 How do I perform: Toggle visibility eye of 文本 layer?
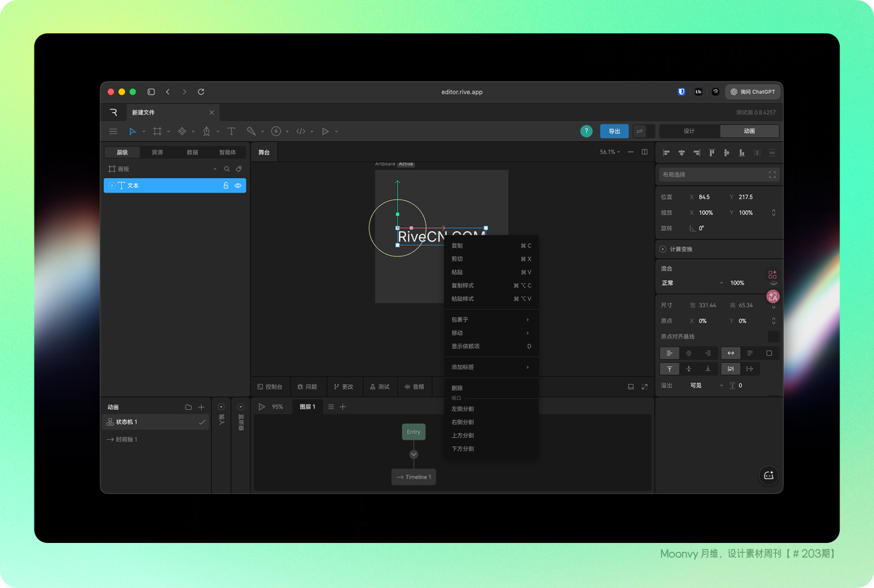(238, 186)
